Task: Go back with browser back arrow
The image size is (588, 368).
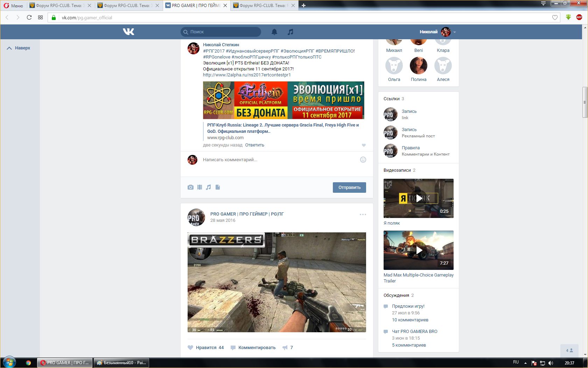Action: coord(7,18)
